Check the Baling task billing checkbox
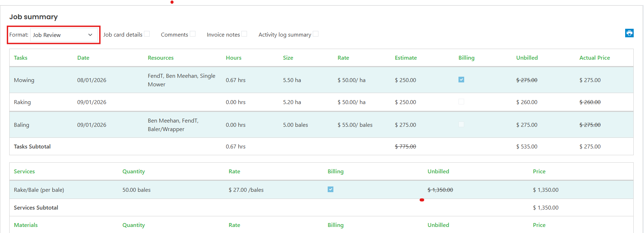 coord(461,124)
